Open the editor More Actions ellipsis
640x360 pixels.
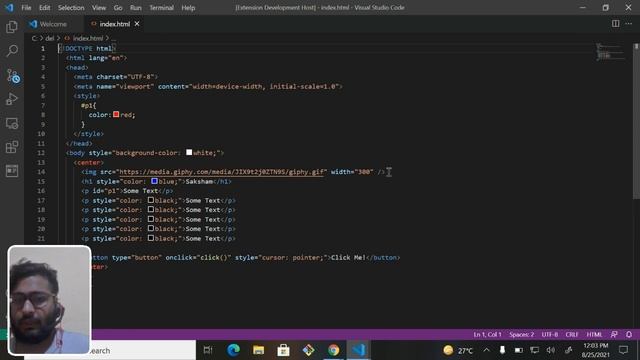click(x=629, y=24)
